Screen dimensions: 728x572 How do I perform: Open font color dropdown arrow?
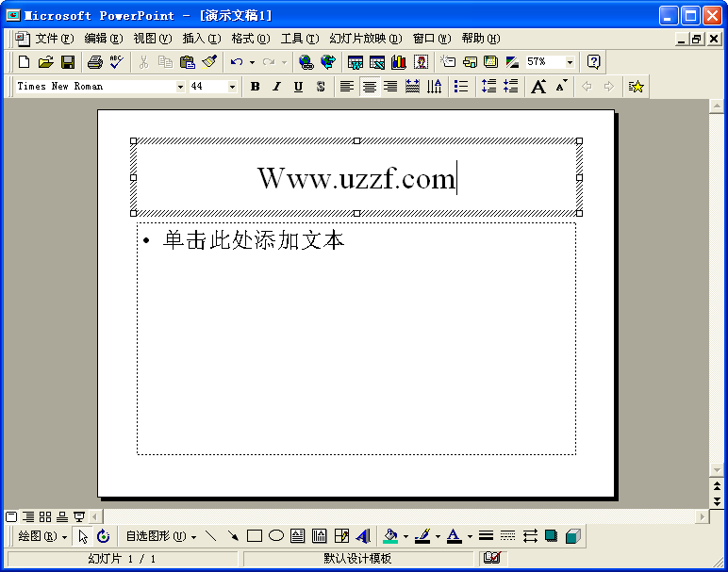(x=470, y=537)
